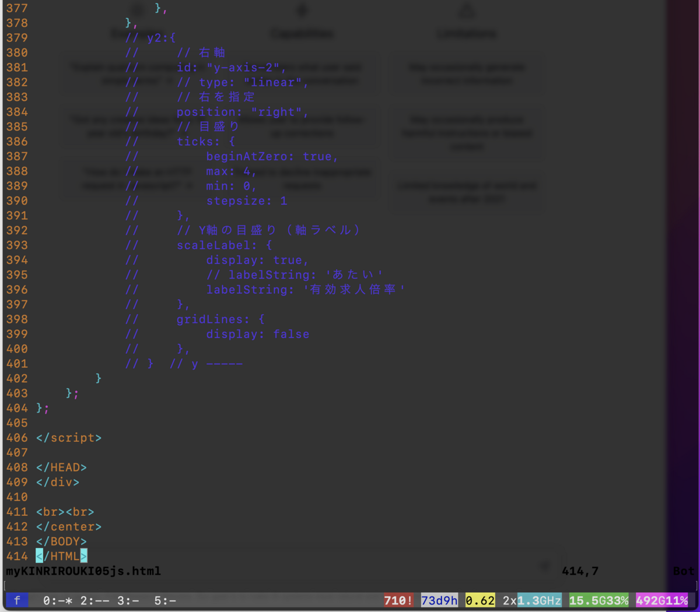Screen dimensions: 700x612
Task: Click empty line number 410
Action: (17, 497)
